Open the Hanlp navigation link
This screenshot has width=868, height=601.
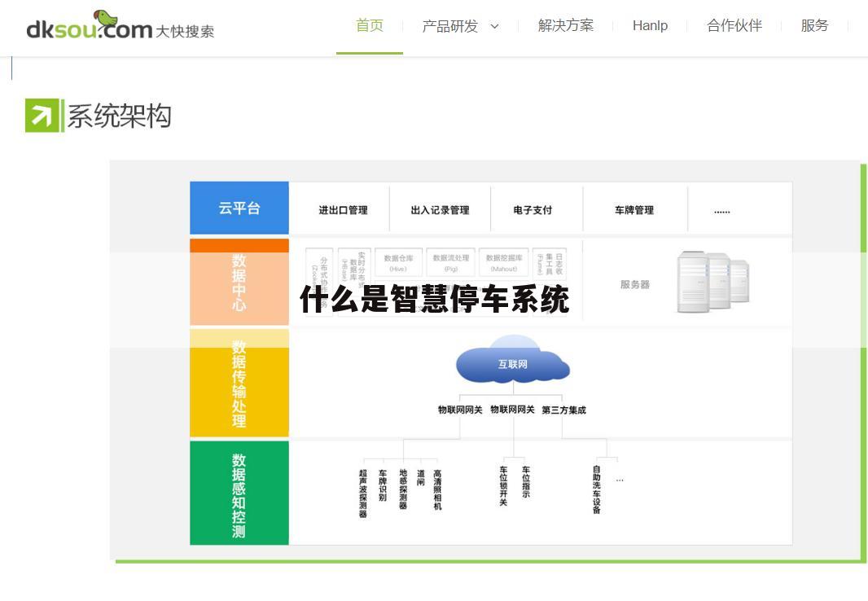(x=650, y=25)
